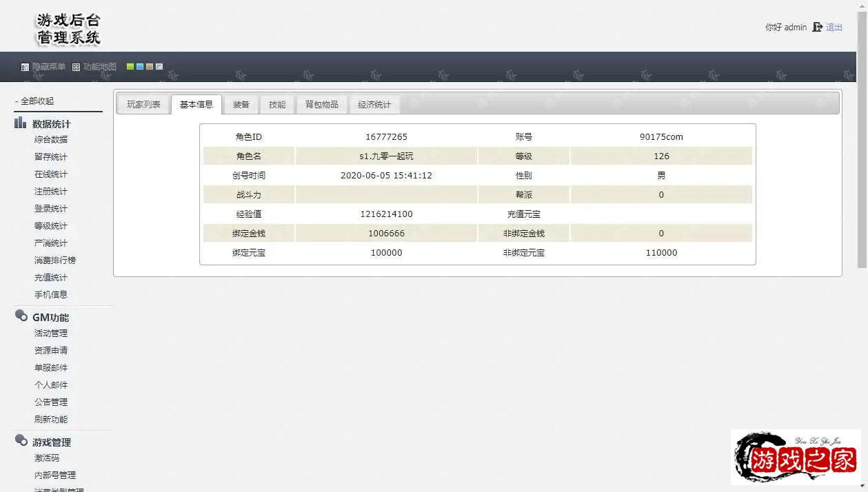Click the 游戏管理 section icon
The image size is (868, 492).
(x=21, y=441)
